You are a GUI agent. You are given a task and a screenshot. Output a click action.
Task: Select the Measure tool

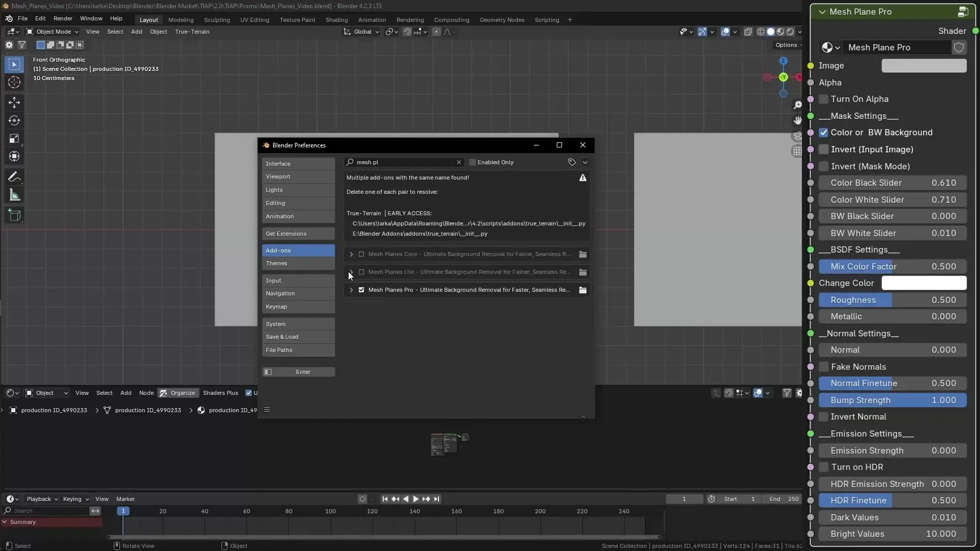coord(14,195)
